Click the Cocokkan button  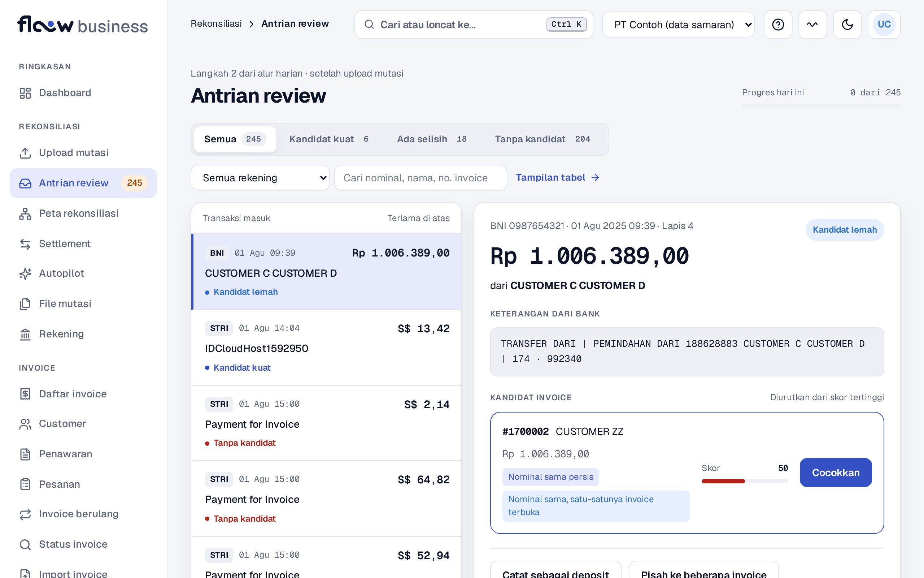(x=836, y=473)
